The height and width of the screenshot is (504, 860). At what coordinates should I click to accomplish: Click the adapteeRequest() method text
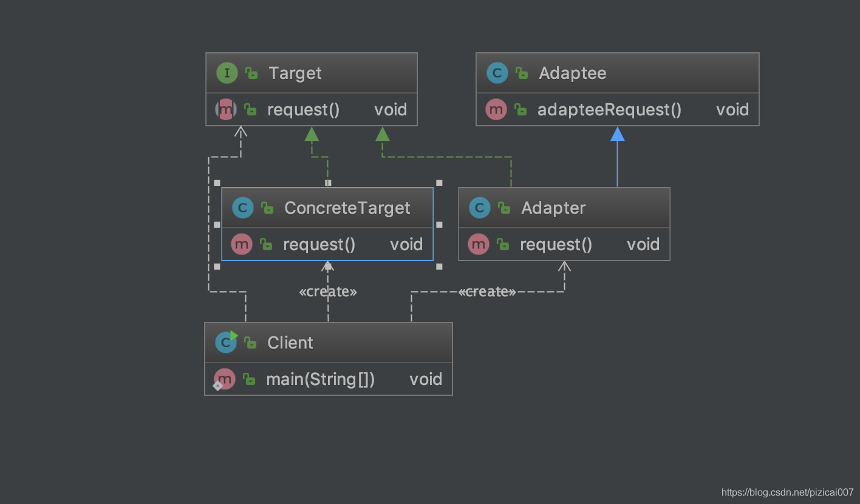pyautogui.click(x=610, y=110)
